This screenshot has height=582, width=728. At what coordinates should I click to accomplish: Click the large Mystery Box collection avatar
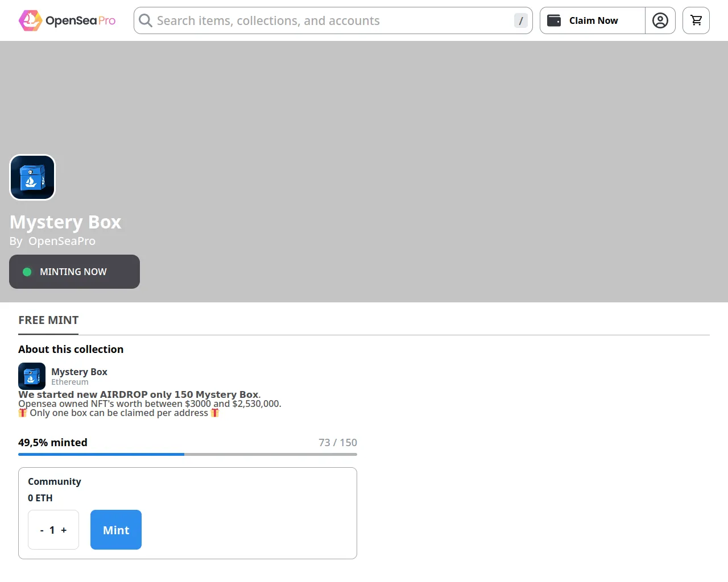[x=32, y=177]
